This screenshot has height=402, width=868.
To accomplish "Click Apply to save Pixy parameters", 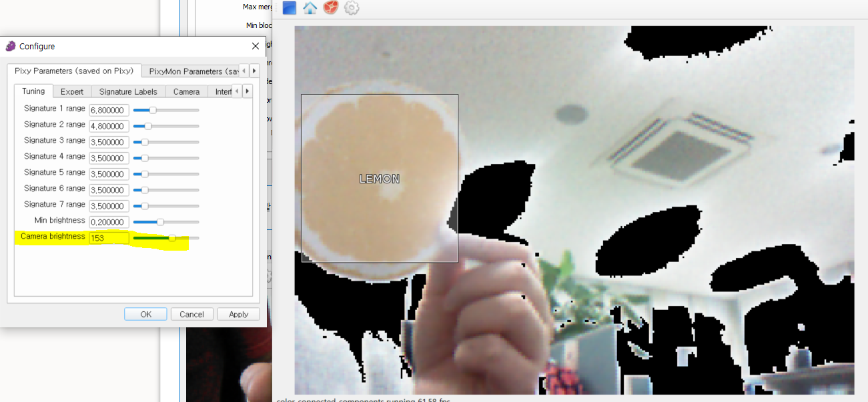I will coord(239,314).
